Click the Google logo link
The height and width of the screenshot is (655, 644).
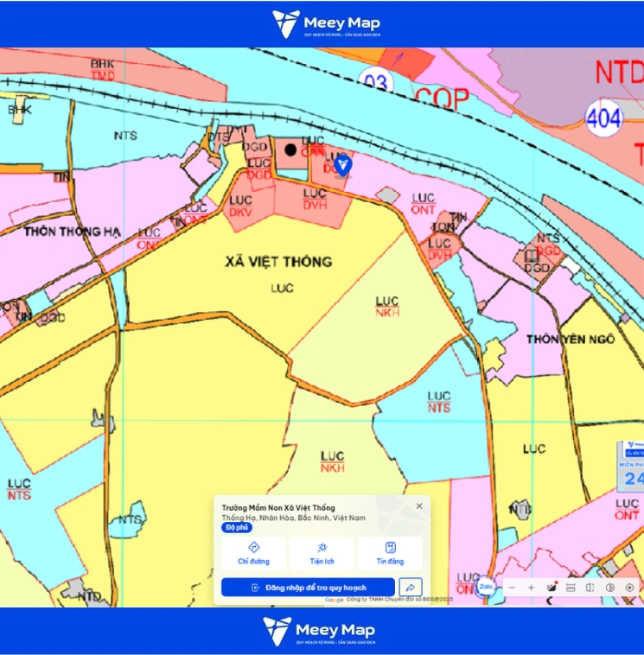coord(335,600)
